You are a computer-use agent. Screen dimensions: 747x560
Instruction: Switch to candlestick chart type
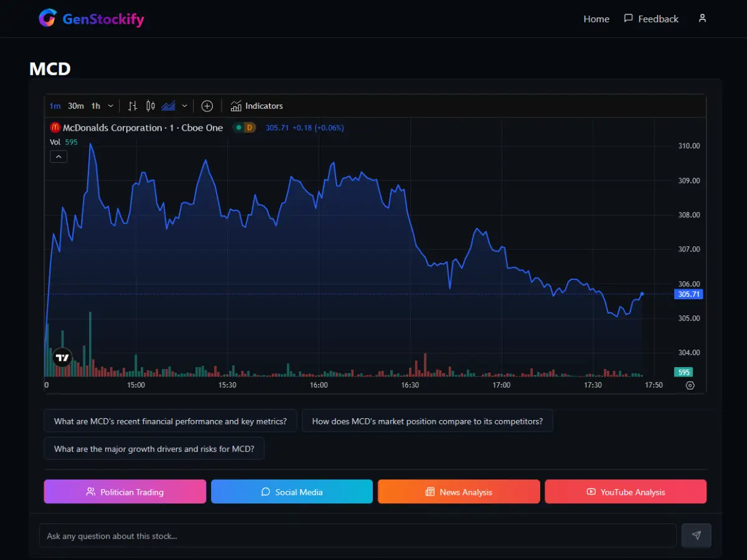point(150,106)
